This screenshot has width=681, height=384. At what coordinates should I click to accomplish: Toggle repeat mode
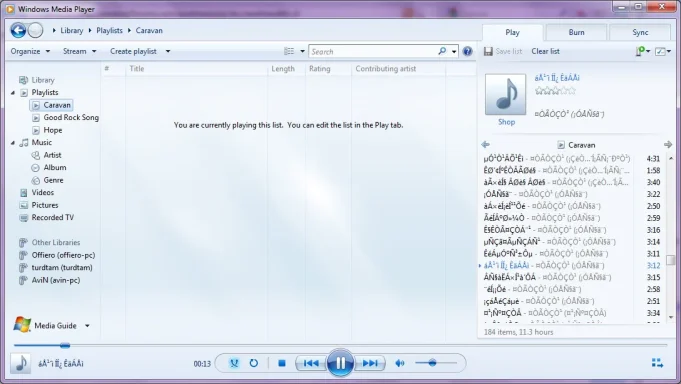254,363
